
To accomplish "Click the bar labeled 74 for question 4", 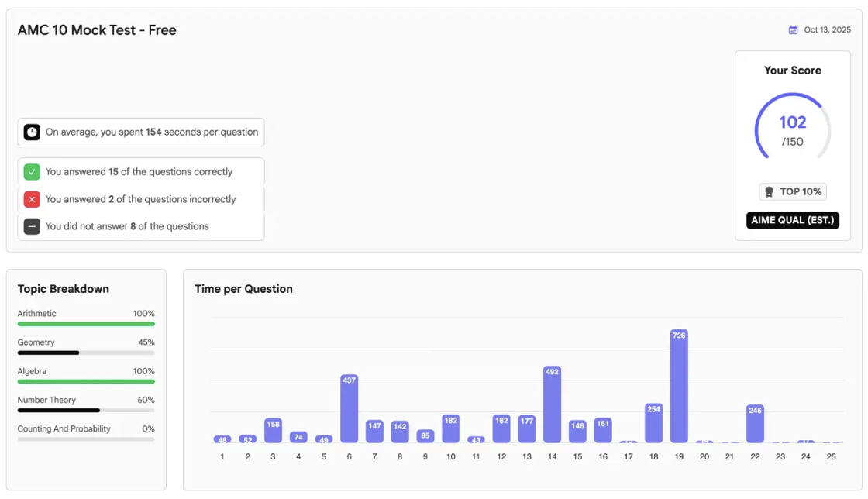I will [x=298, y=437].
